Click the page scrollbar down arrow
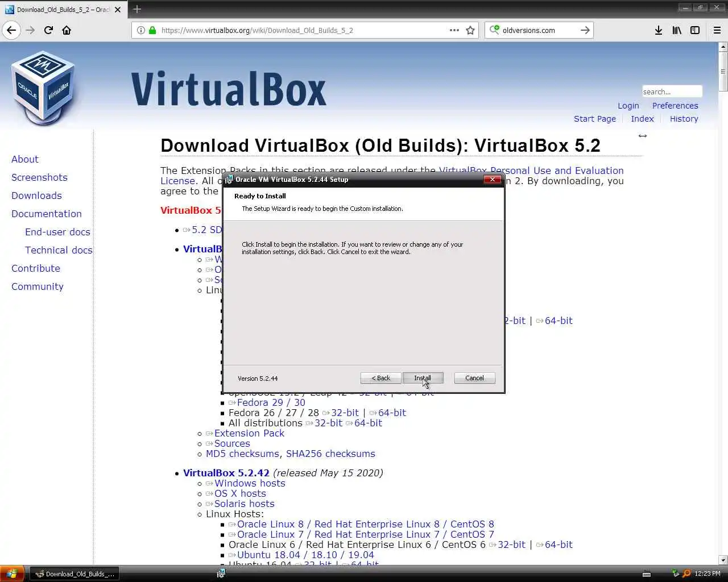 click(723, 560)
